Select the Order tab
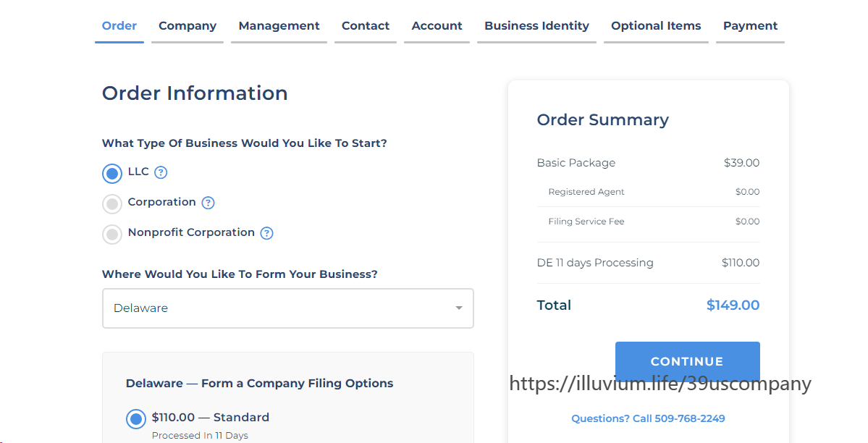Screen dimensions: 868x443 pos(119,26)
